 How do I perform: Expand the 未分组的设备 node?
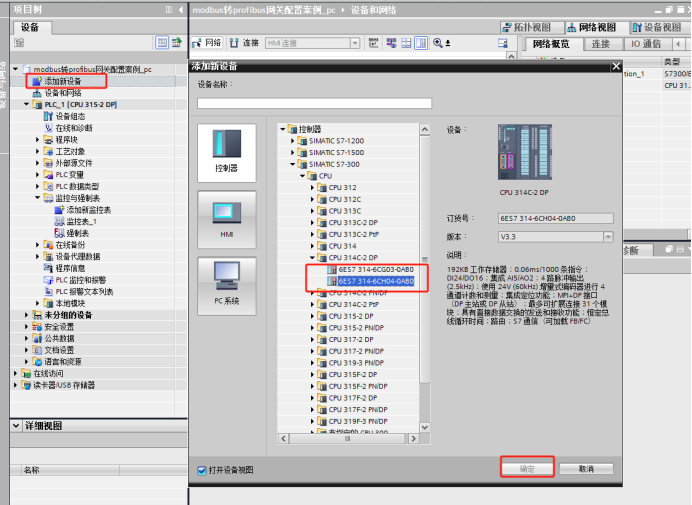click(26, 315)
